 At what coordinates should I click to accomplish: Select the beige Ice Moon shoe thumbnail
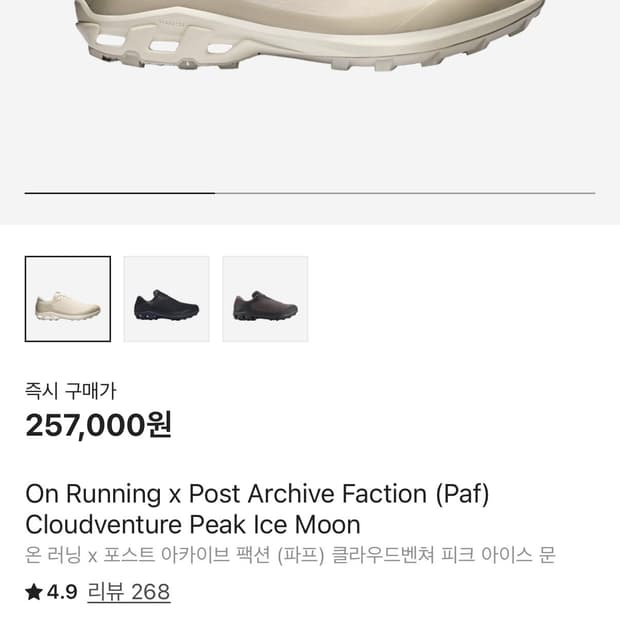67,299
